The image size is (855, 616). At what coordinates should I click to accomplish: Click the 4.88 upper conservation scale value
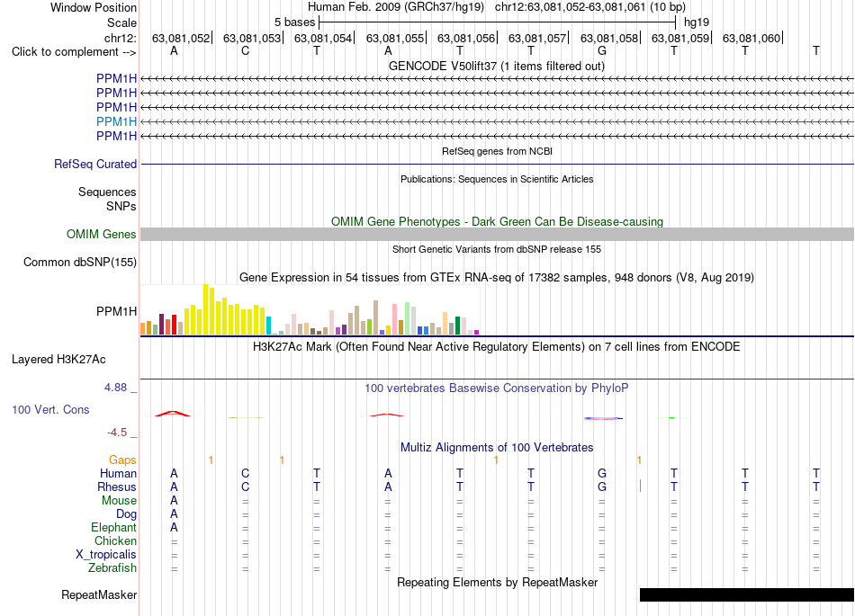coord(115,388)
